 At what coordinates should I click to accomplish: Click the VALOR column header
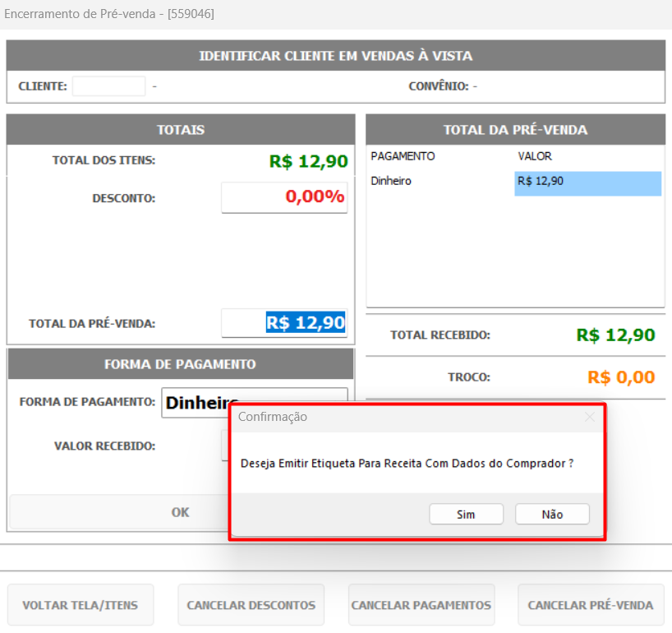tap(535, 156)
